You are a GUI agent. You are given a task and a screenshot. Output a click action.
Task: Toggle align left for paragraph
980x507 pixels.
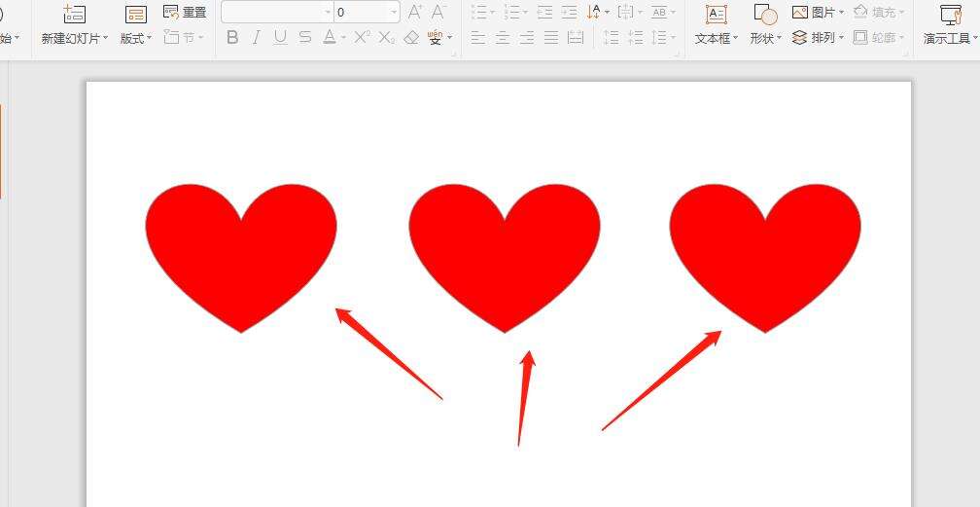coord(478,38)
